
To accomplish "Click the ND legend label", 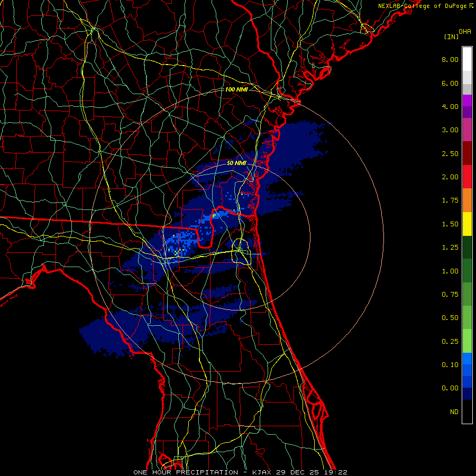I will tap(454, 412).
